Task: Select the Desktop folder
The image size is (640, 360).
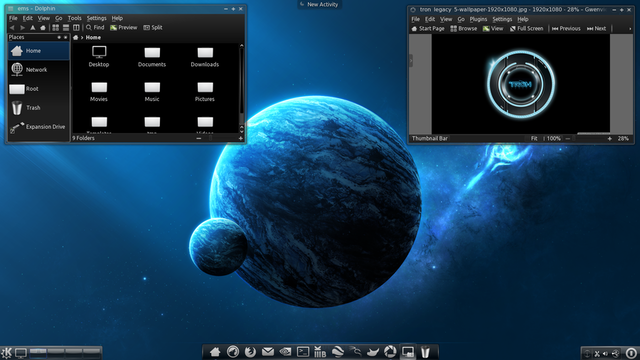Action: click(x=99, y=56)
